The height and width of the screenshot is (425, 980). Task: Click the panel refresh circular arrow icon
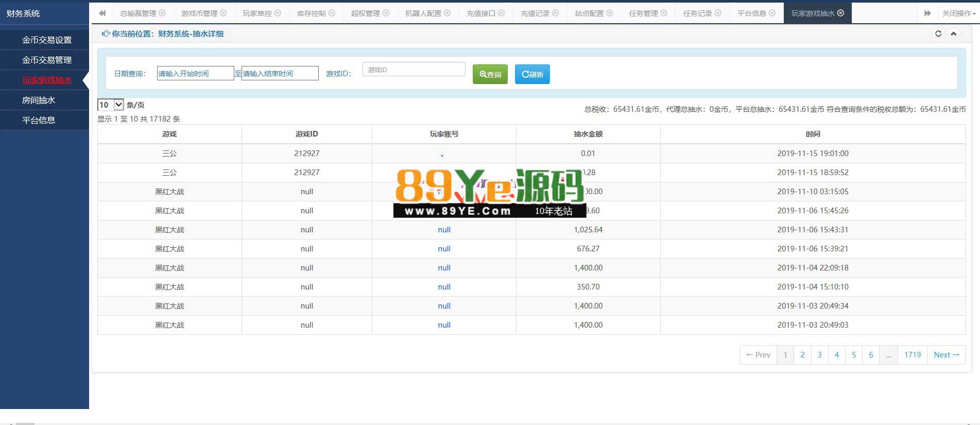point(938,33)
